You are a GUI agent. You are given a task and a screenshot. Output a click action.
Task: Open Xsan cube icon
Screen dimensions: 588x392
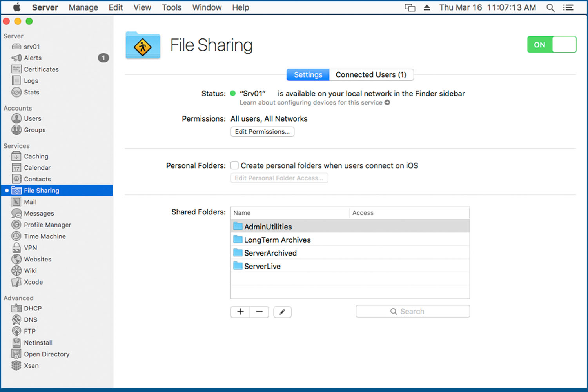(x=16, y=365)
